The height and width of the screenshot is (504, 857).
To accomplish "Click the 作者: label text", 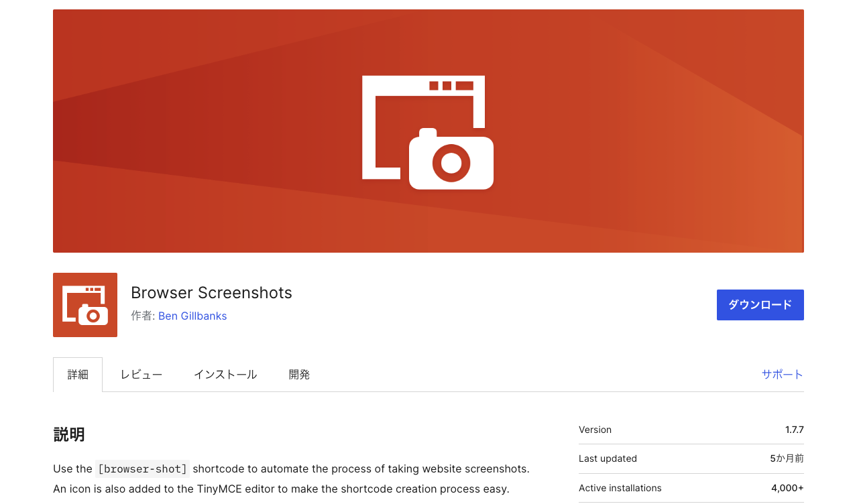I will coord(143,316).
